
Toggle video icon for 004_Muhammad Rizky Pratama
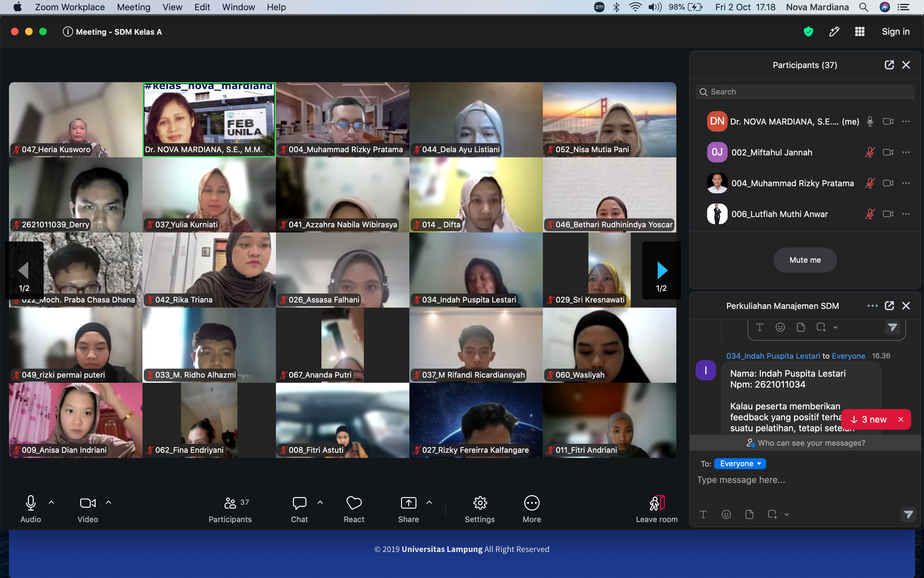(888, 183)
